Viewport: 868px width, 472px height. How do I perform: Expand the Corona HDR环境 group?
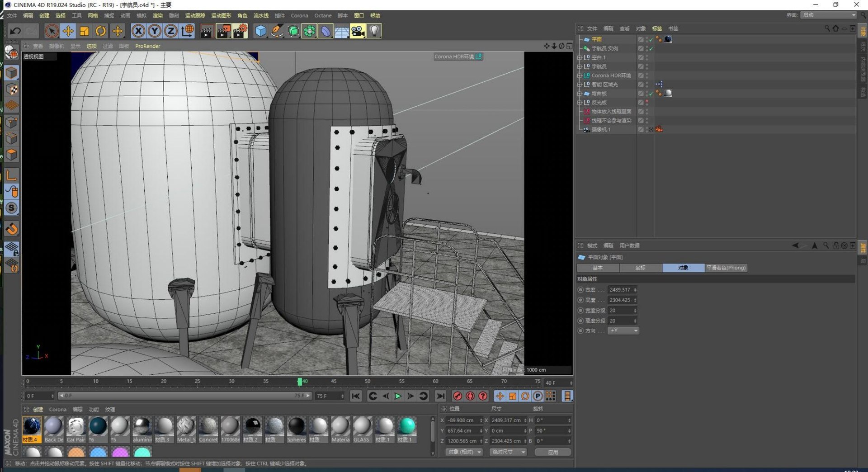pos(580,76)
